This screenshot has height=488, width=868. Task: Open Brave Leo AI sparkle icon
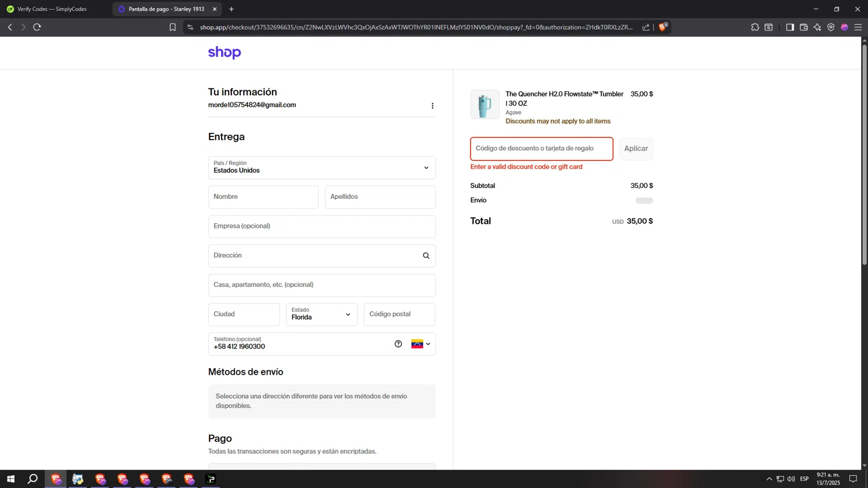[817, 27]
